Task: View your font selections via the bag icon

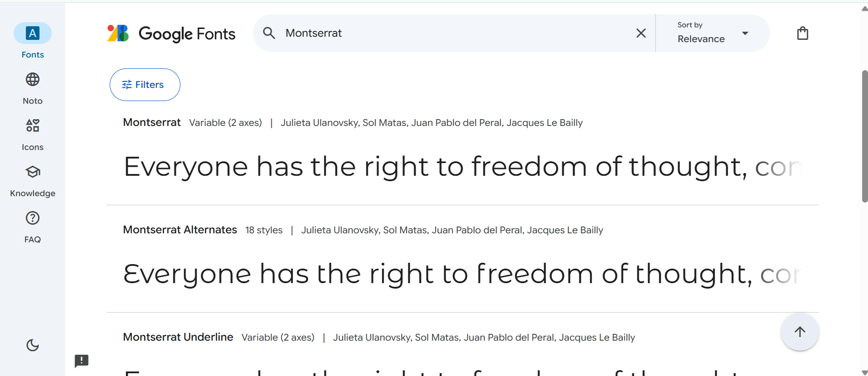Action: pyautogui.click(x=802, y=33)
